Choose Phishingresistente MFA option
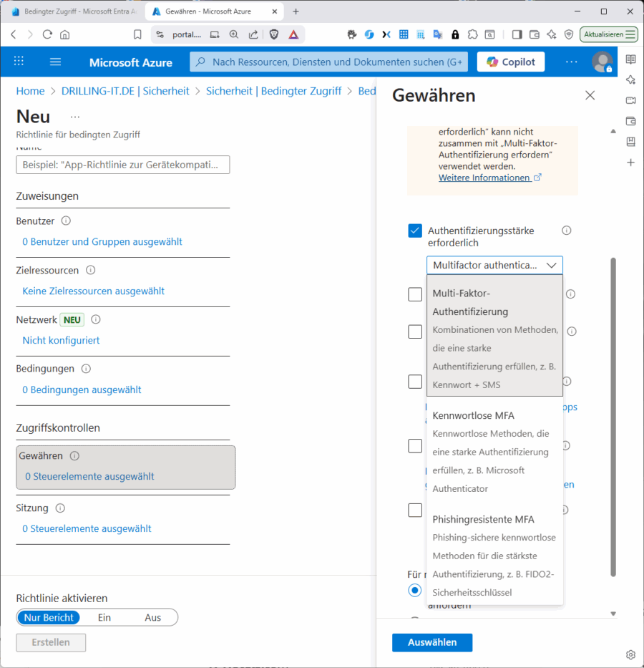 point(494,556)
